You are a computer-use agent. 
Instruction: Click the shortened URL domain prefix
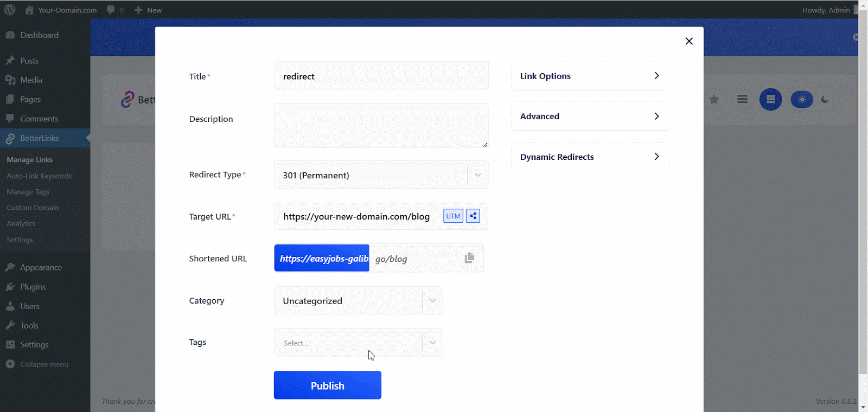322,258
